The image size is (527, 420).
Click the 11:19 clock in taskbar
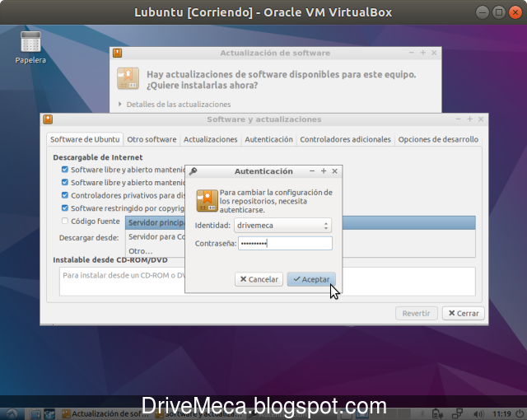[x=501, y=414]
